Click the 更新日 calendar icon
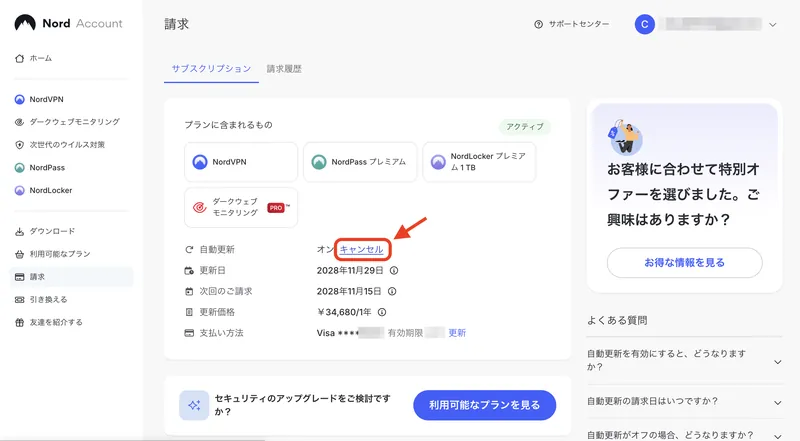 [x=189, y=271]
